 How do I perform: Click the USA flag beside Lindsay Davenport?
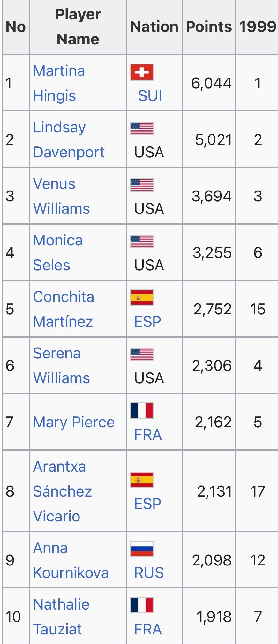(142, 129)
